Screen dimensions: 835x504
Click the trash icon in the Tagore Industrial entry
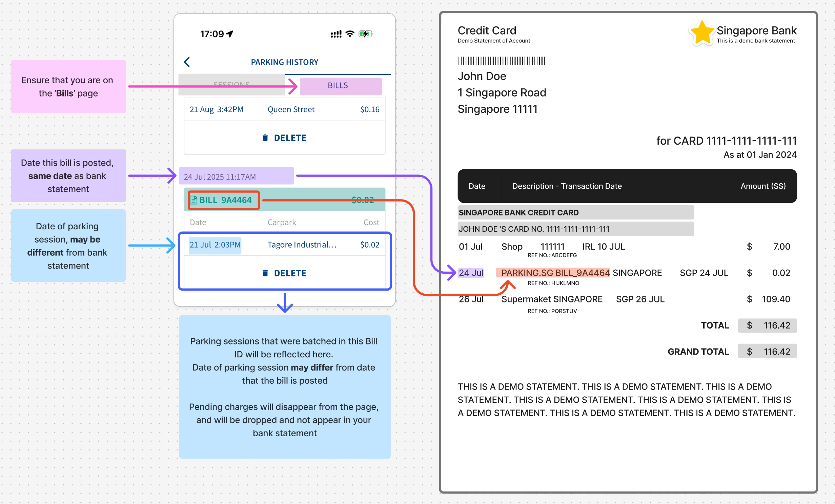265,273
